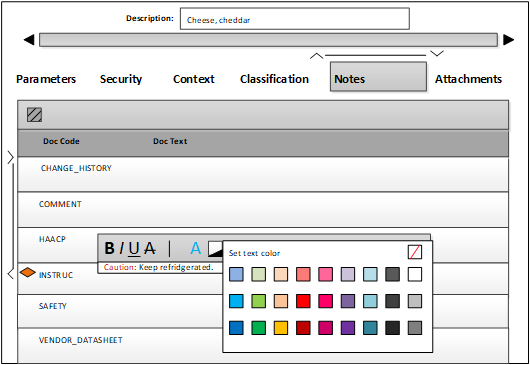
Task: Switch to the Parameters tab
Action: (46, 79)
